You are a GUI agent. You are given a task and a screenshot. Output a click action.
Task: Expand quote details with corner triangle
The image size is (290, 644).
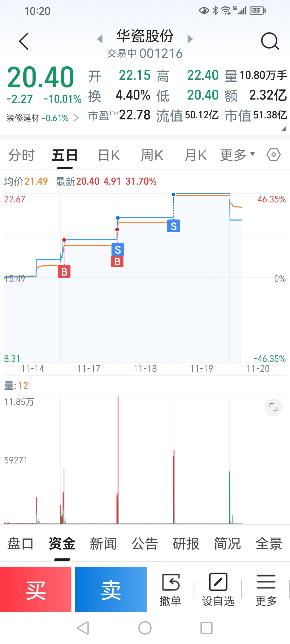(283, 129)
